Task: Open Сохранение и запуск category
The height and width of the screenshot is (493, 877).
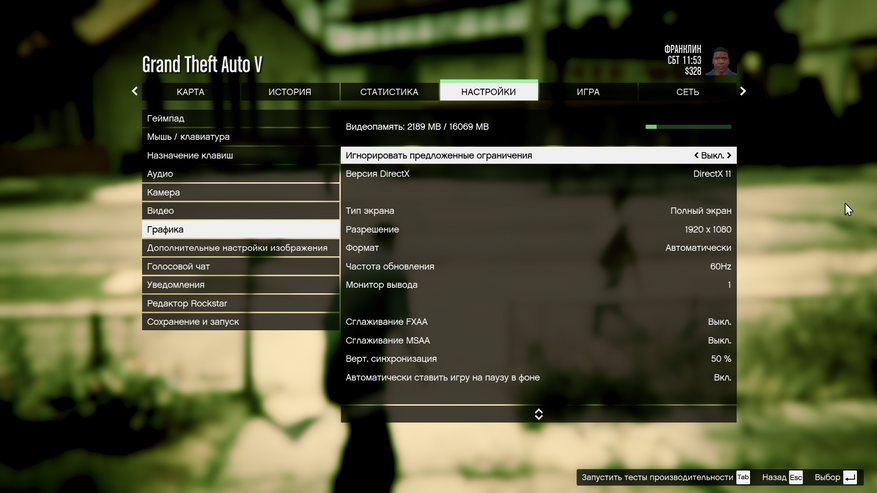Action: 241,322
